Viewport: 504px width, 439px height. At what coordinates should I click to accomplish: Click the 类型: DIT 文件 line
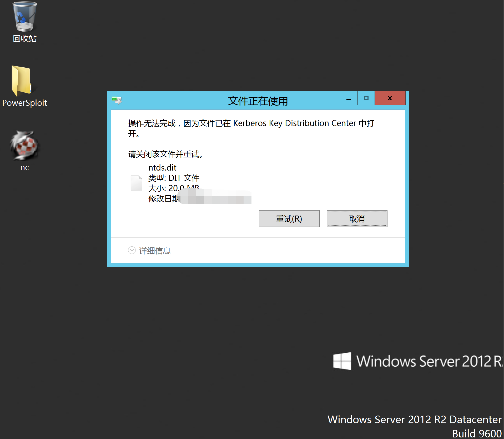174,178
